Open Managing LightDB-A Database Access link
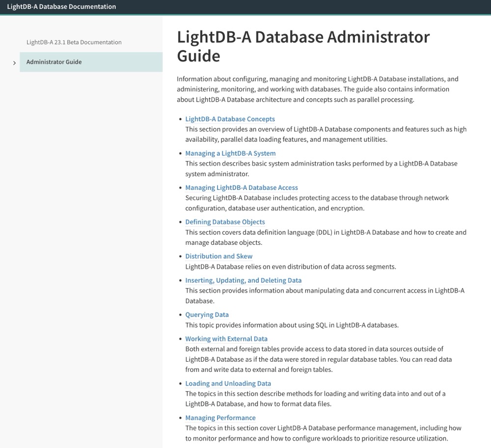The image size is (491, 448). pyautogui.click(x=242, y=188)
